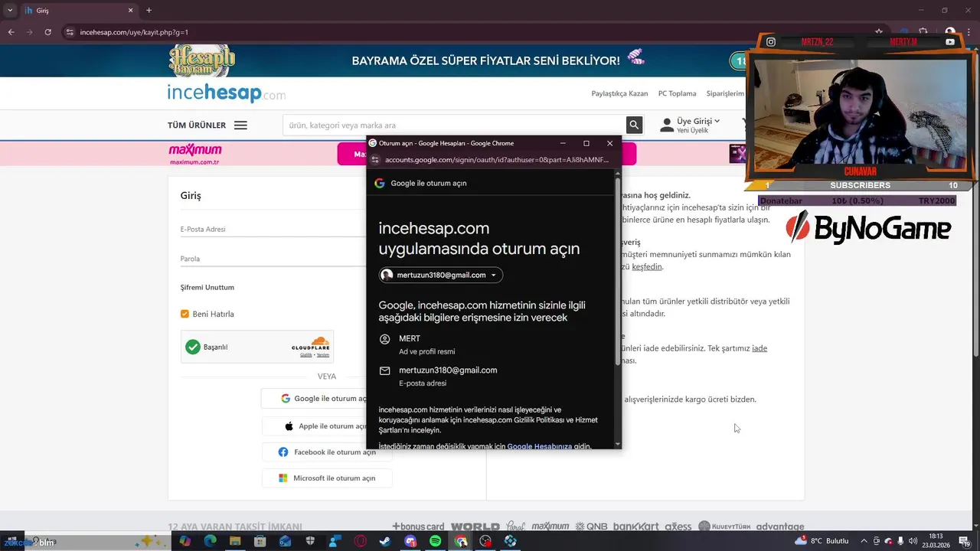Open the tab search dropdown
Screen dimensions: 980x551
[x=10, y=11]
